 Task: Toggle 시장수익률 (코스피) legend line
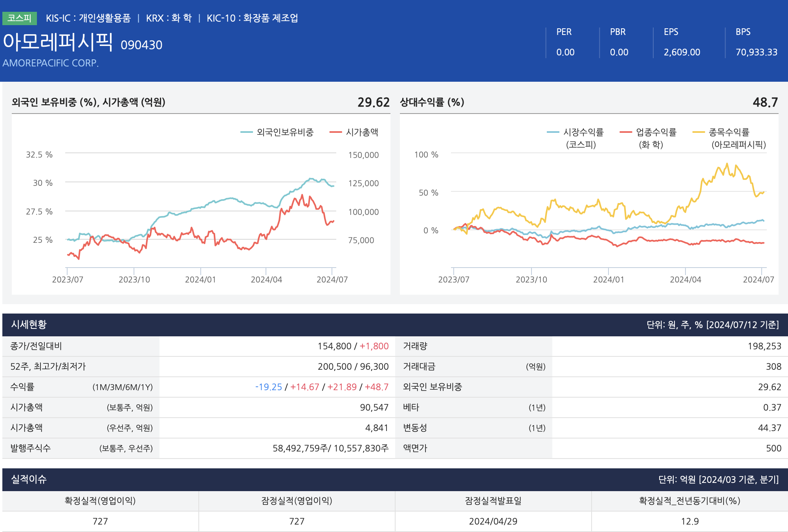(x=583, y=132)
